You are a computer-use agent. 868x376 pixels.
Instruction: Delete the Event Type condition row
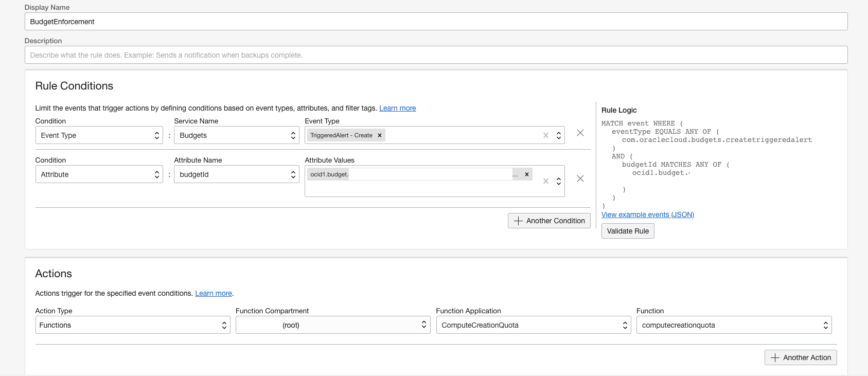coord(580,133)
